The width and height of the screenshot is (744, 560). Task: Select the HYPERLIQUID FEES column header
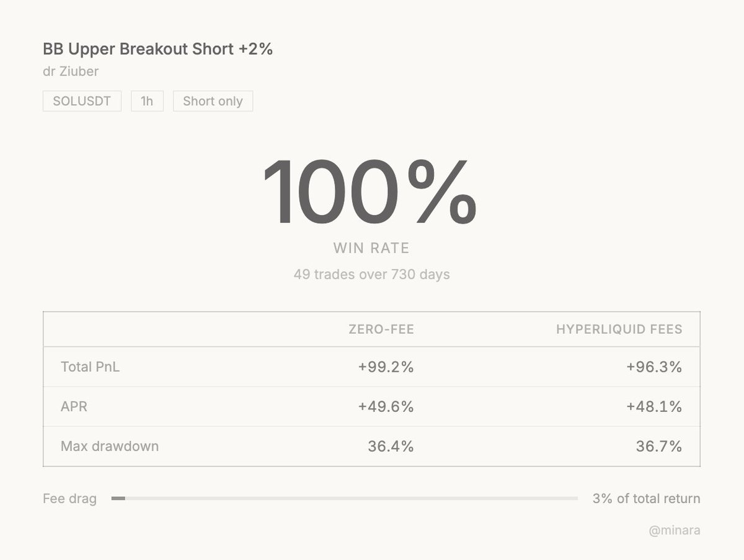tap(619, 330)
